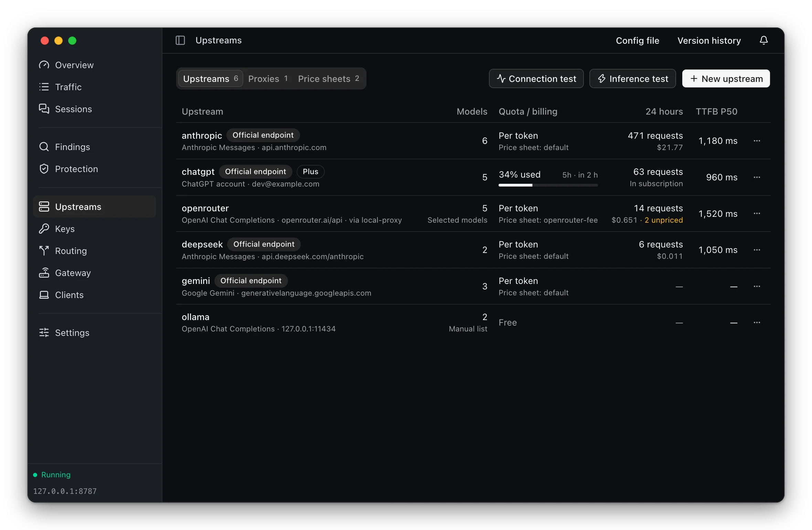Open the Clients page
Viewport: 812px width, 530px height.
(95, 295)
